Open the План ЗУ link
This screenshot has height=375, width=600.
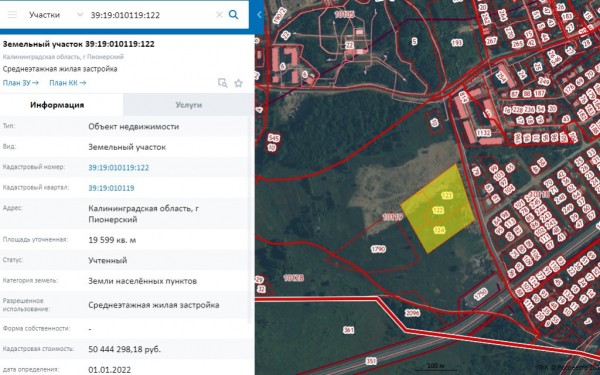21,83
